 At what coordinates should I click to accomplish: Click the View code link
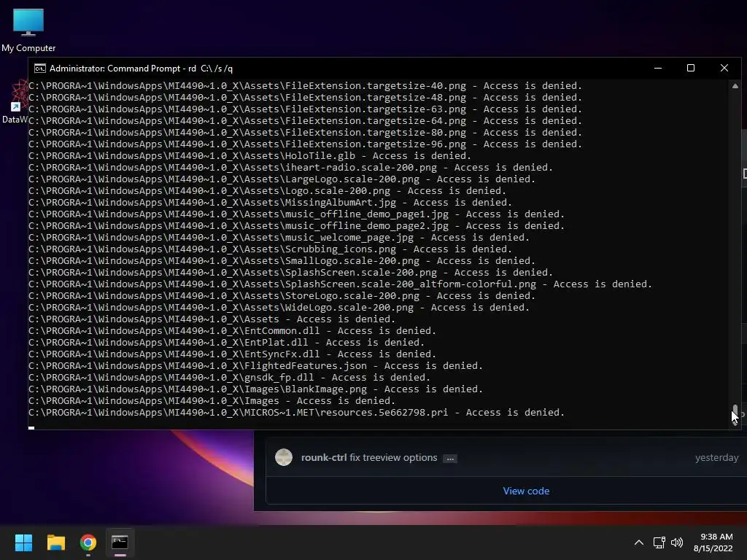click(x=526, y=491)
